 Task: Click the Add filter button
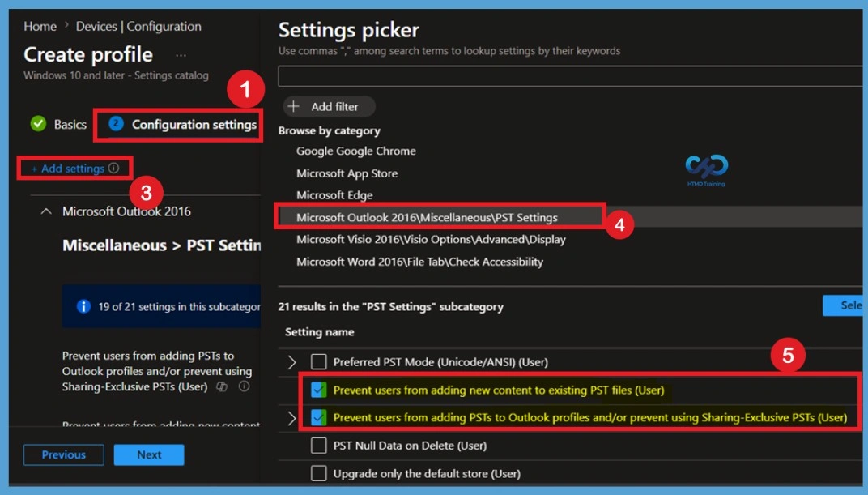click(329, 106)
